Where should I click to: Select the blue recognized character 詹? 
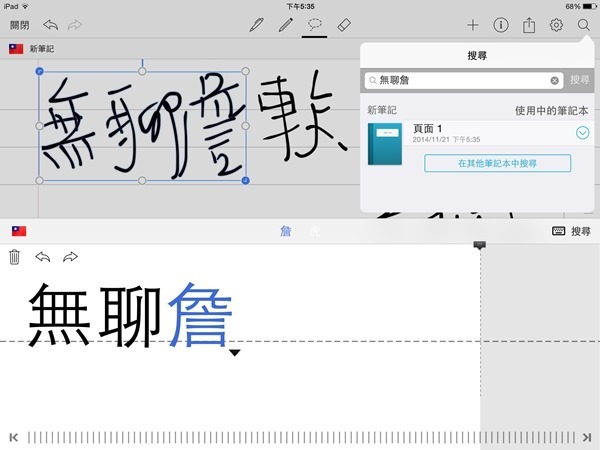(x=201, y=315)
